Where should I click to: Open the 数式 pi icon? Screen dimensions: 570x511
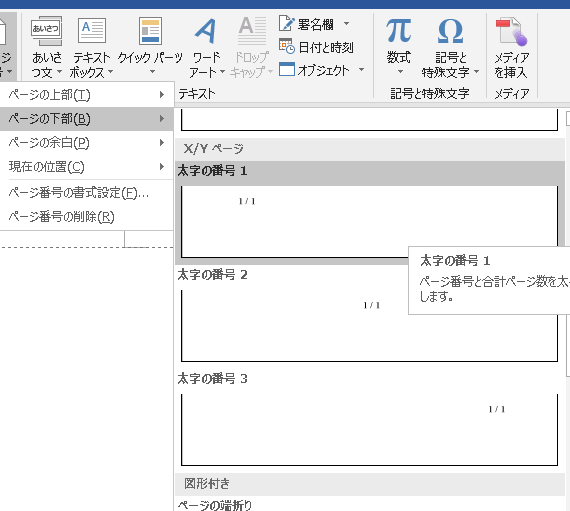pos(399,31)
